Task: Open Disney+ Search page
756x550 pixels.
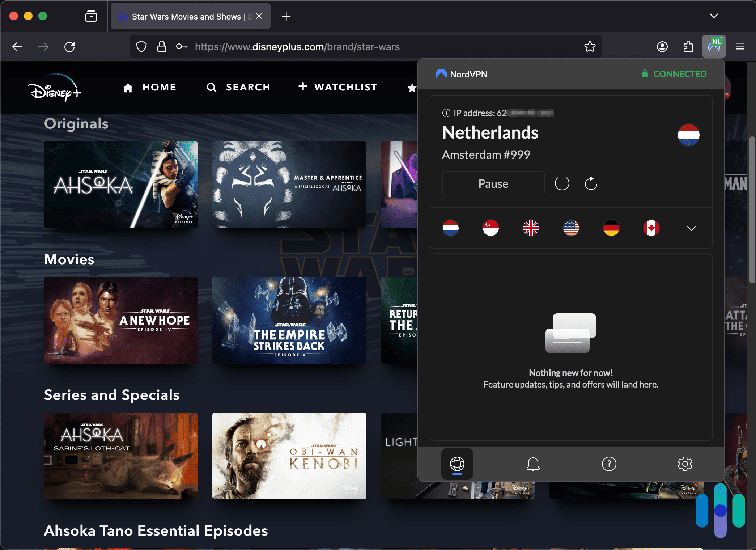Action: tap(238, 87)
